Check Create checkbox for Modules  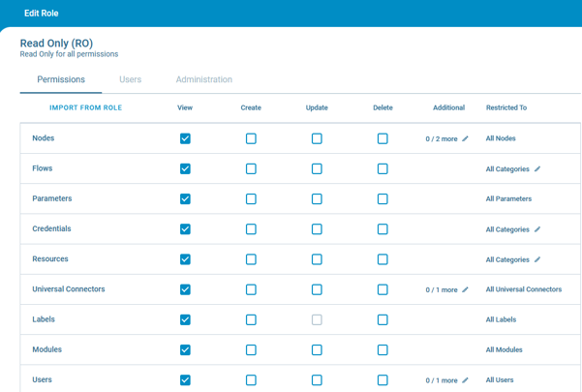[x=251, y=350]
